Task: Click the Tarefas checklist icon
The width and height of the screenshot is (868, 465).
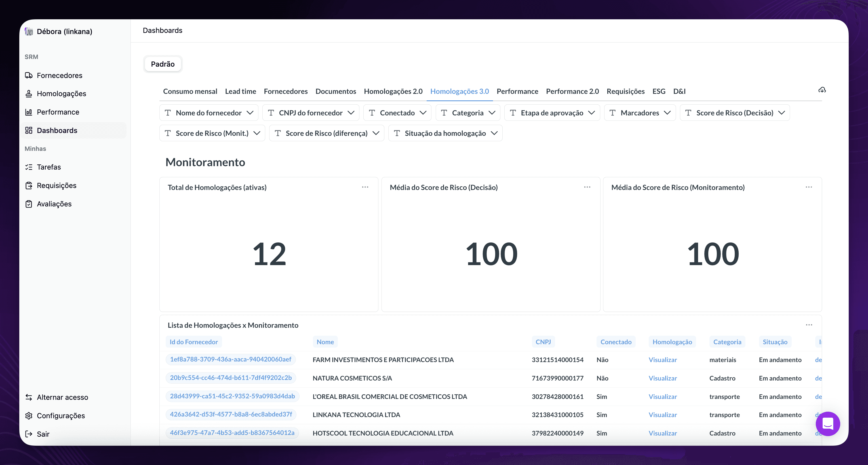Action: 29,167
